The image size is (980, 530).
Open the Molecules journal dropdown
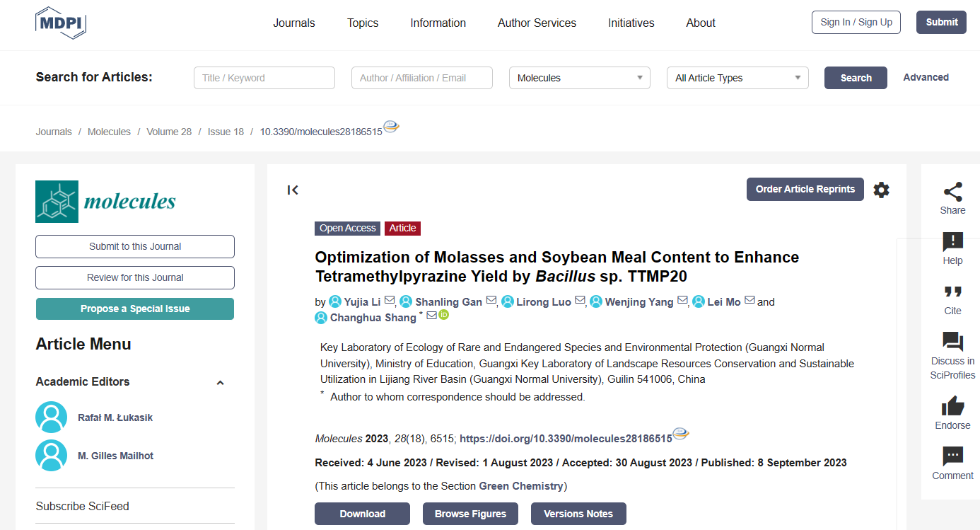click(579, 78)
